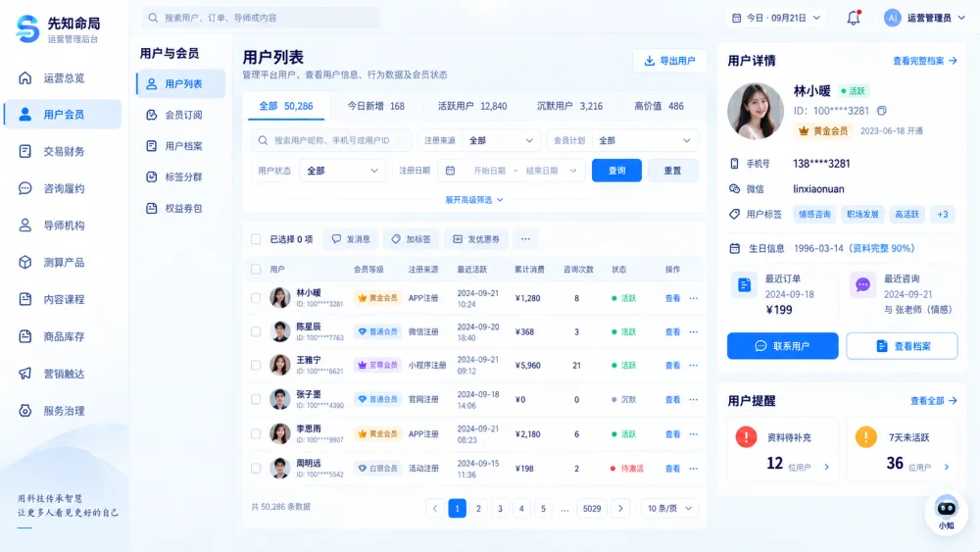Click the calendar icon in 注册日期 field
Viewport: 980px width, 552px height.
coord(450,171)
